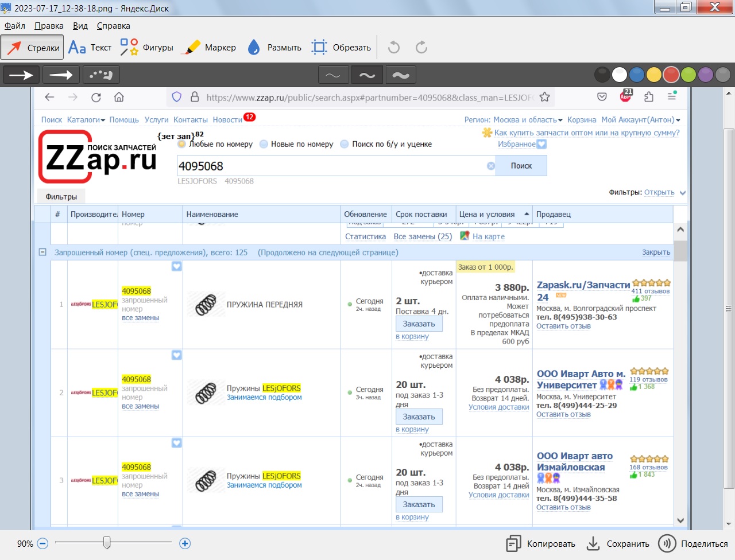Open the Каталоги dropdown menu
The width and height of the screenshot is (735, 560).
pyautogui.click(x=86, y=119)
